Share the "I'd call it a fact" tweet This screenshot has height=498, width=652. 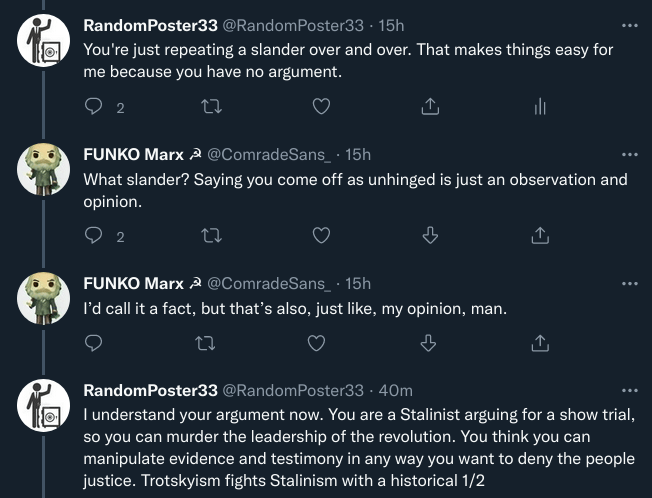540,343
